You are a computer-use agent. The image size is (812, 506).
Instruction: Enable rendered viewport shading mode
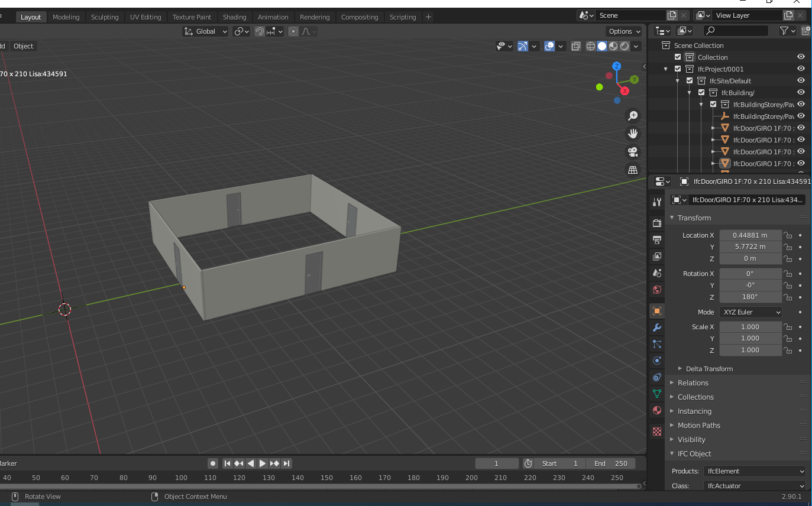coord(623,46)
